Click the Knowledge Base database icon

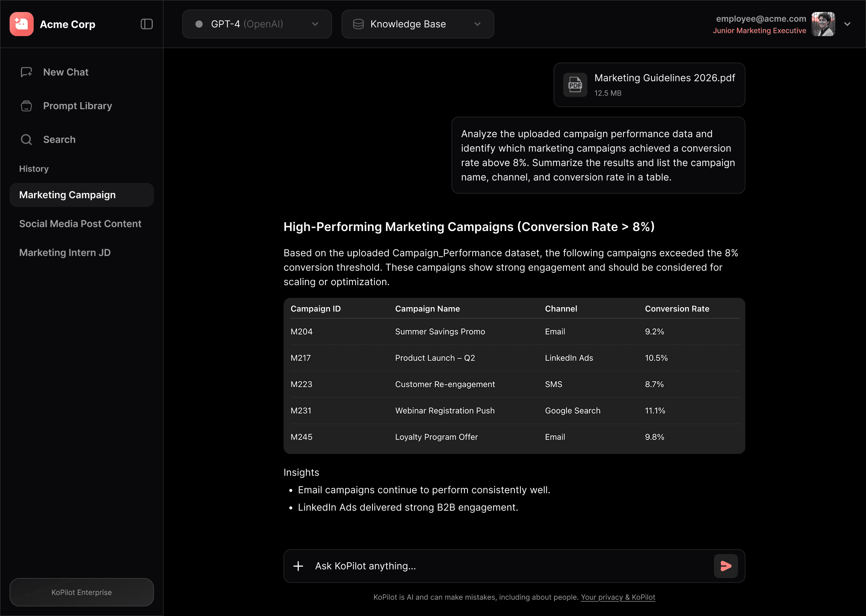(358, 24)
